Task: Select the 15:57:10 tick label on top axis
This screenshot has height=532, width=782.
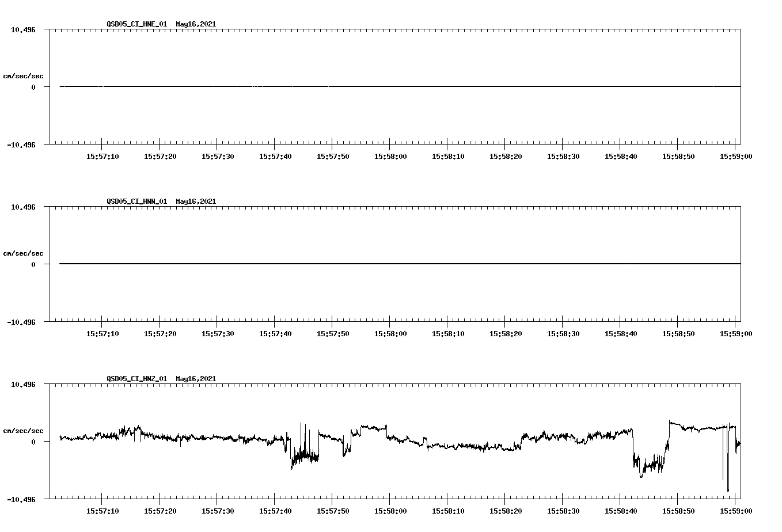Action: [103, 155]
